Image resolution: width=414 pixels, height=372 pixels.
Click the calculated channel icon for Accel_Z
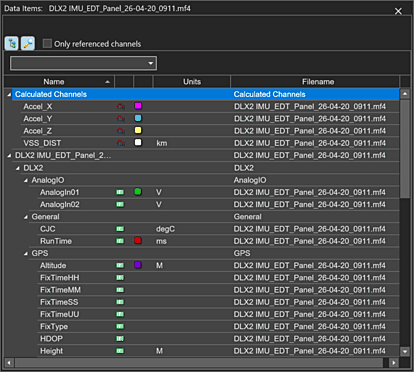point(120,131)
